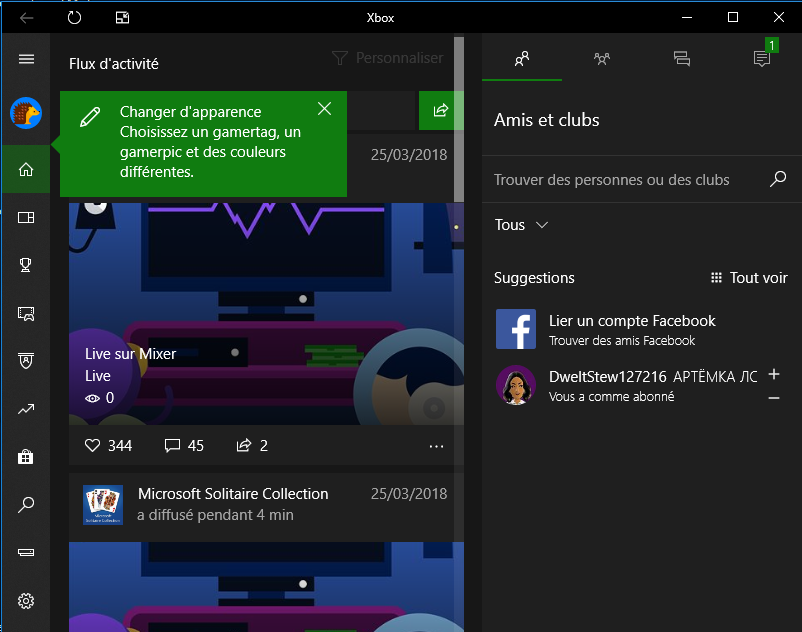
Task: Like the post with 344 hearts
Action: [x=108, y=445]
